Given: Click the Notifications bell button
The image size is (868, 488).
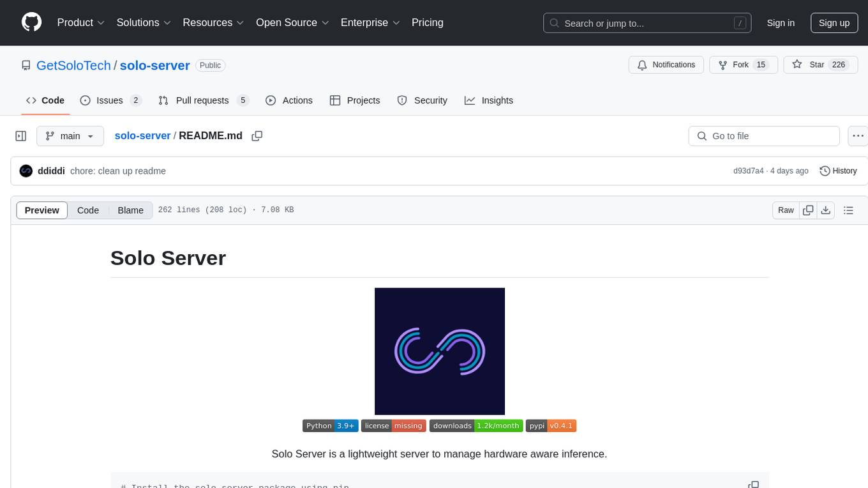Looking at the screenshot, I should 666,65.
